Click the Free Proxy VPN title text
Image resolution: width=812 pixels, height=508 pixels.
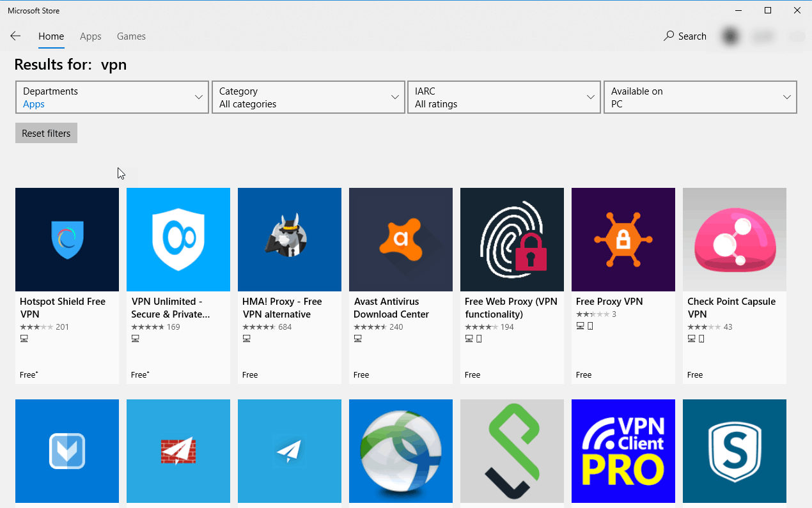[609, 302]
